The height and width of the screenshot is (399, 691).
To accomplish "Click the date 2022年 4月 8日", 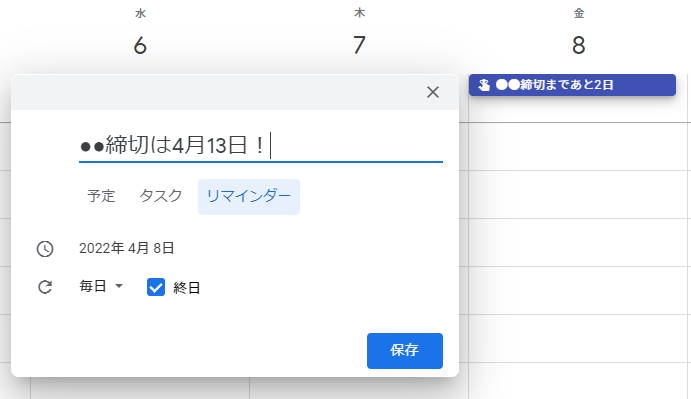I will [x=127, y=248].
